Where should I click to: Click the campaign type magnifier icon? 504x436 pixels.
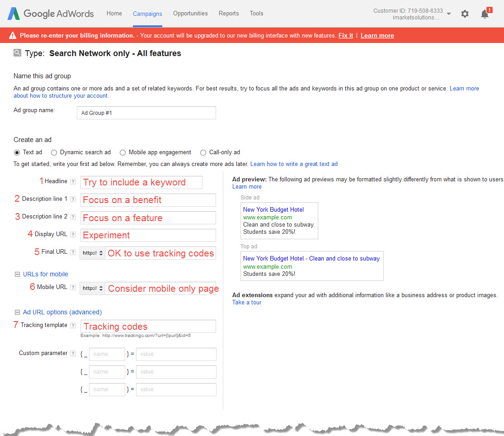[x=18, y=53]
